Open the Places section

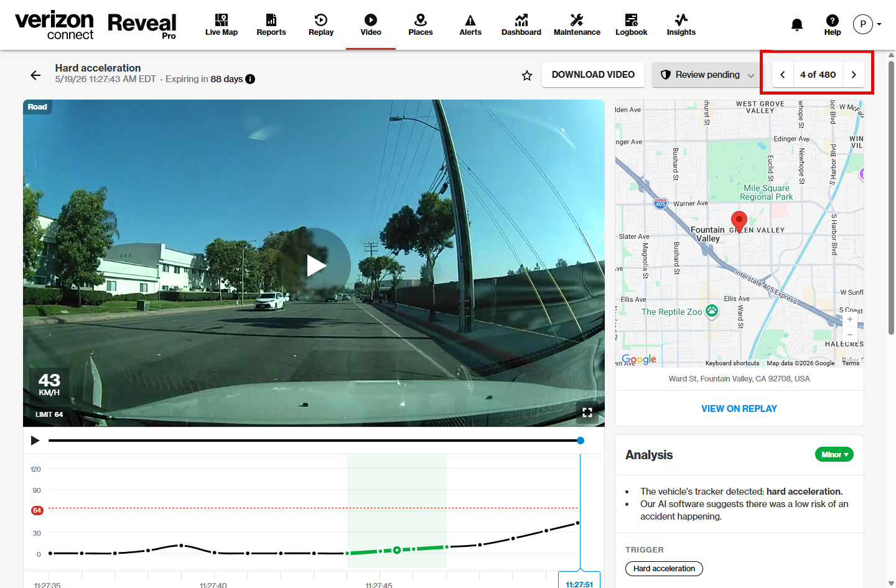pyautogui.click(x=421, y=25)
